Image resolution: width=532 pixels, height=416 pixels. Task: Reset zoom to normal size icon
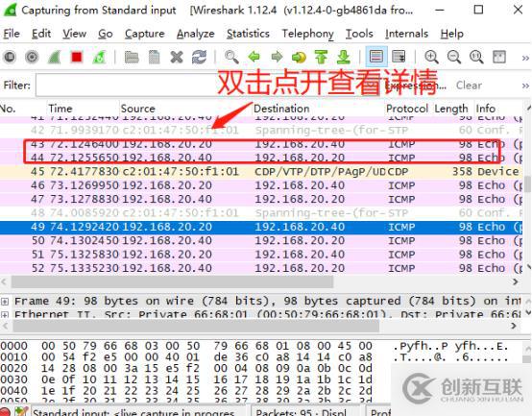[x=476, y=57]
